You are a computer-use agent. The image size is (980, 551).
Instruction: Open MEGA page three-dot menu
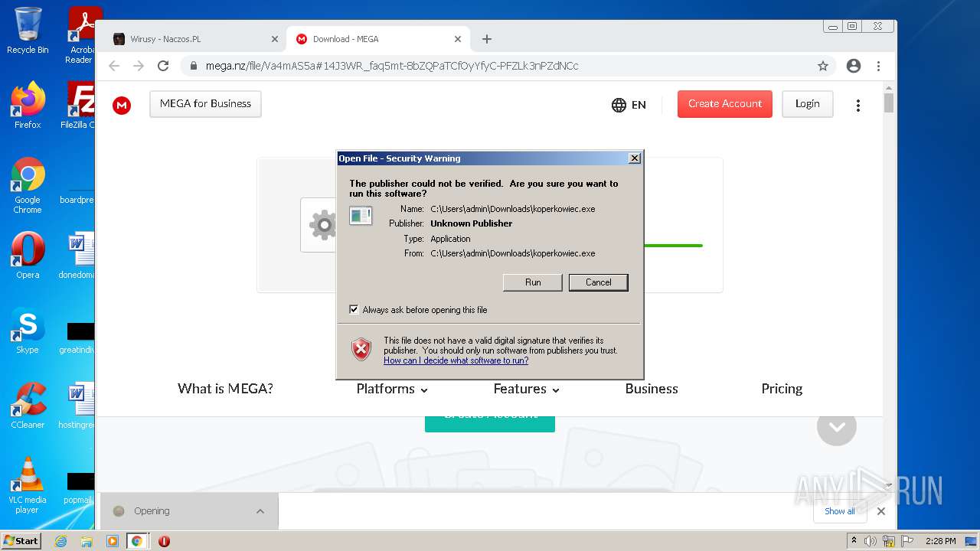coord(857,105)
